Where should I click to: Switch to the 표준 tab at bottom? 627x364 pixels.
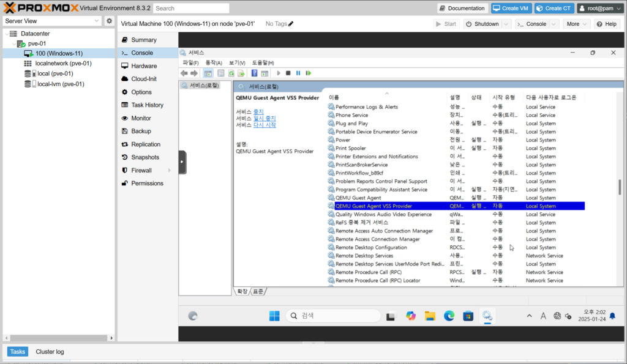[258, 291]
